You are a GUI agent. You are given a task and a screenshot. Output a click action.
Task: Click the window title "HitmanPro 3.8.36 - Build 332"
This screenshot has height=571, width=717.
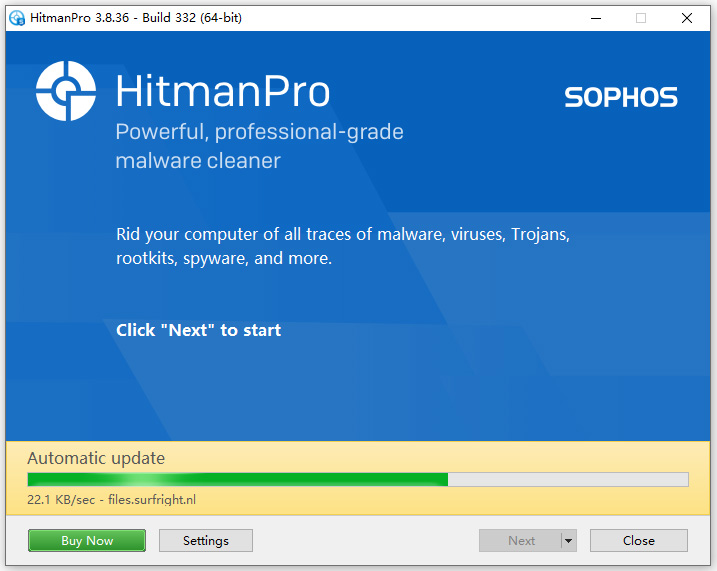pyautogui.click(x=136, y=18)
